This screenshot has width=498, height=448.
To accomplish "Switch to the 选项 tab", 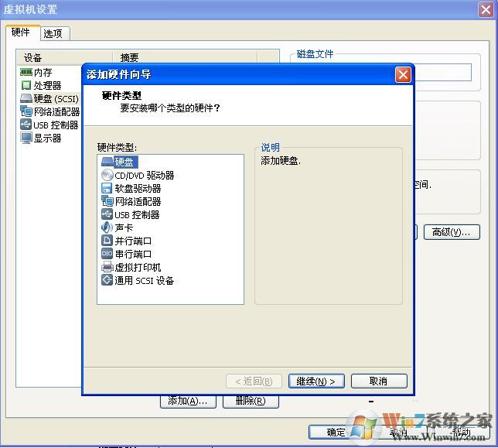I will pyautogui.click(x=54, y=33).
